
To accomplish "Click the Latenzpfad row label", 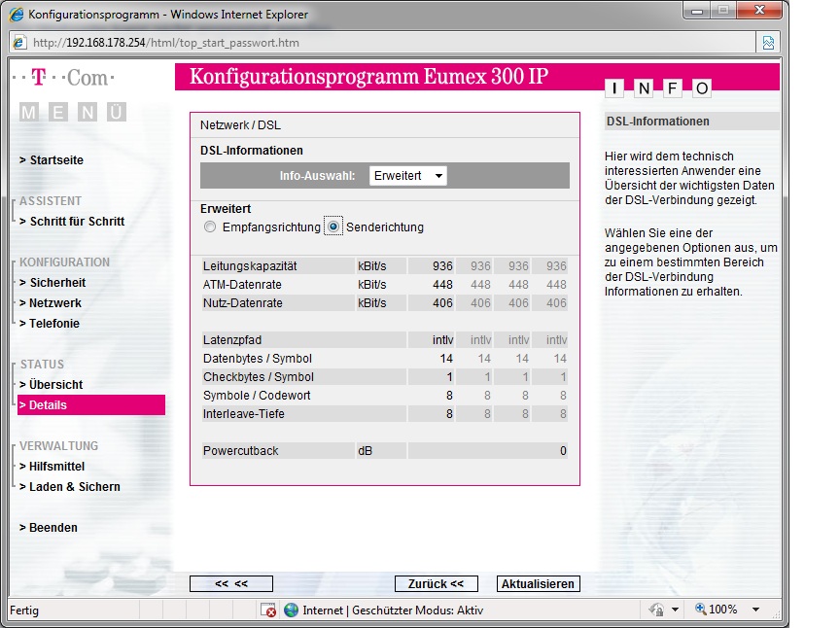I will click(x=232, y=340).
